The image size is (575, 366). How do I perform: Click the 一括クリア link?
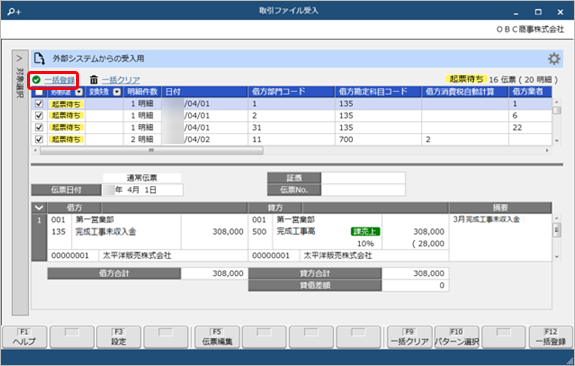click(x=121, y=80)
